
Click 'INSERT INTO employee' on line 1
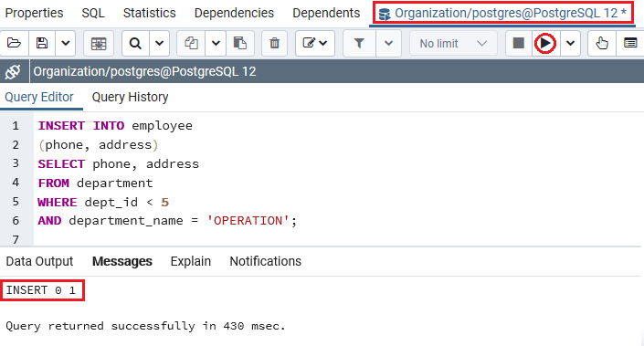point(115,126)
